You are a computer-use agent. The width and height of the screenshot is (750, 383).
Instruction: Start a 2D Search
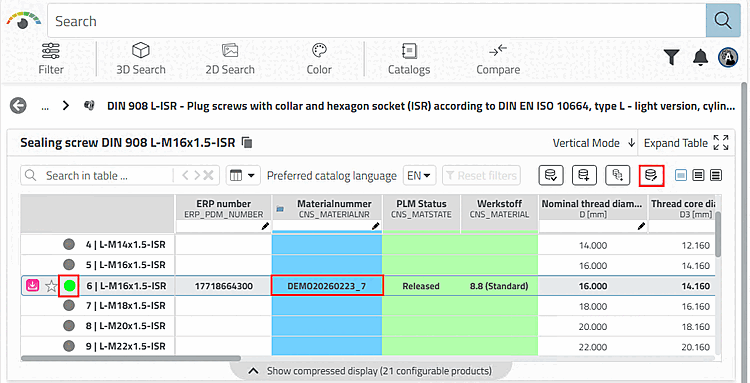230,59
